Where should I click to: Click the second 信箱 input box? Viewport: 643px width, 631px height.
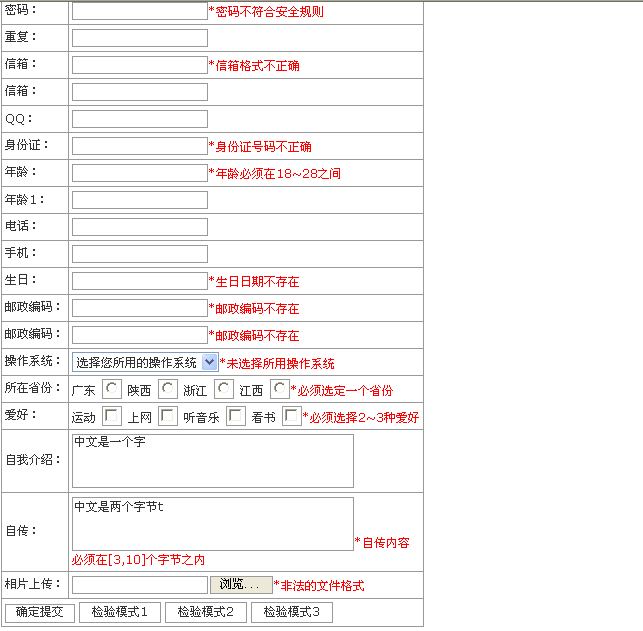point(140,92)
